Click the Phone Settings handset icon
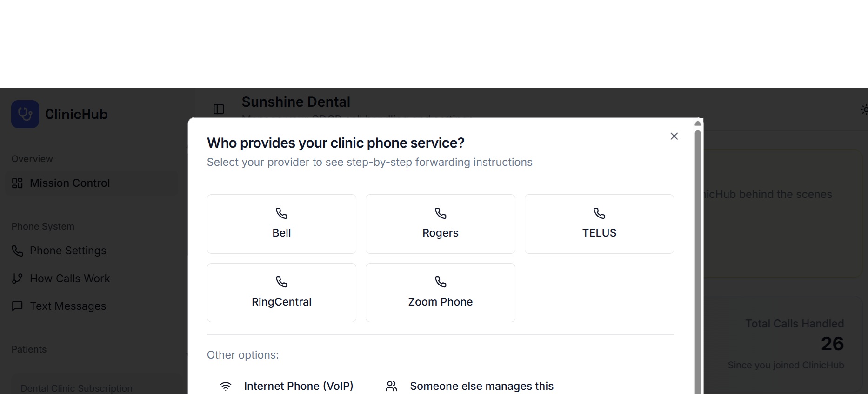This screenshot has width=868, height=394. [17, 251]
